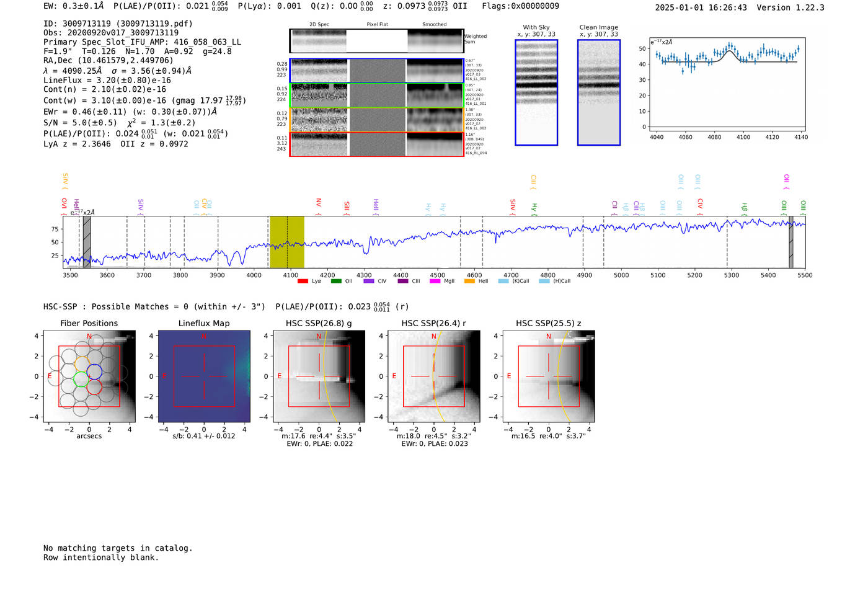Screen dimensions: 868x591
Task: Click the hatched gray band near 5460 Å
Action: coord(790,242)
